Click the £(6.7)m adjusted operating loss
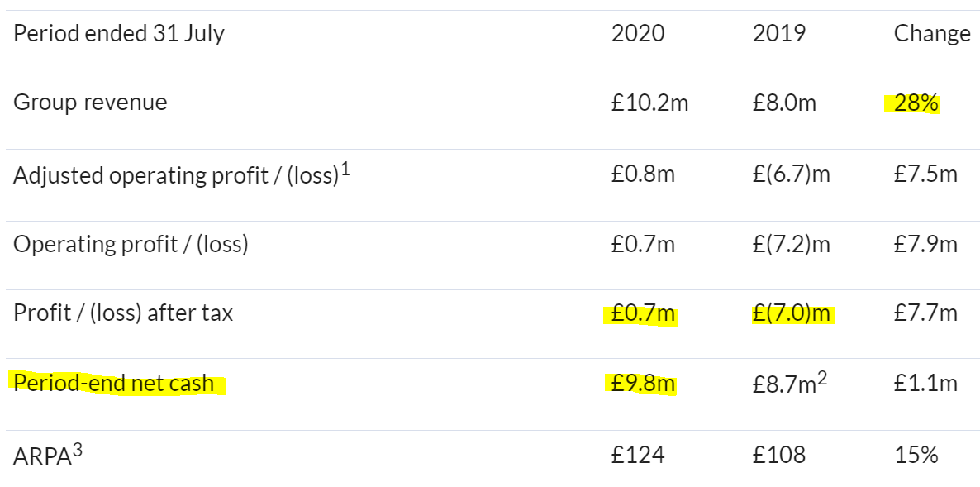 coord(792,174)
